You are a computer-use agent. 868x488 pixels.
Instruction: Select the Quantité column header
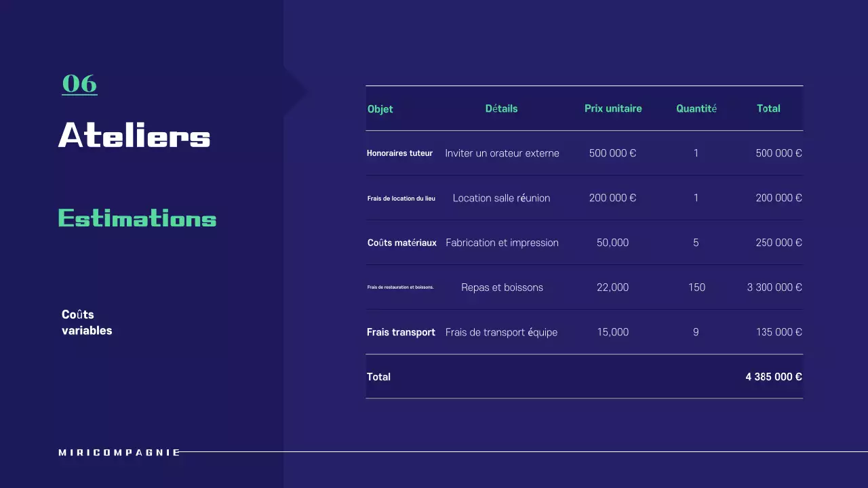[x=696, y=108]
